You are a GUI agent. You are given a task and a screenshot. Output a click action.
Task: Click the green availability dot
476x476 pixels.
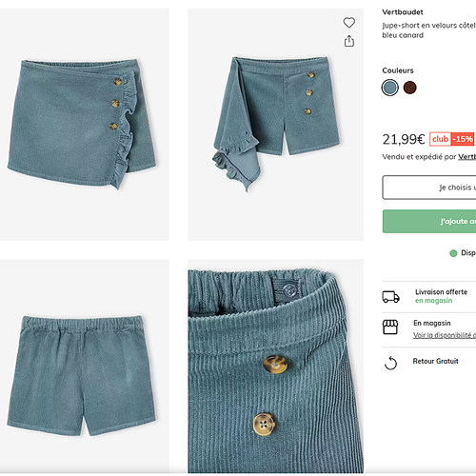(453, 253)
